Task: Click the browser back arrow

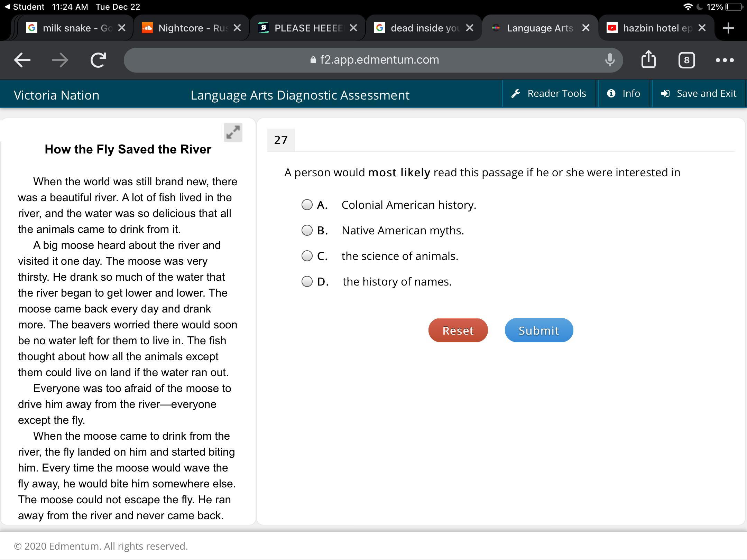Action: [x=22, y=60]
